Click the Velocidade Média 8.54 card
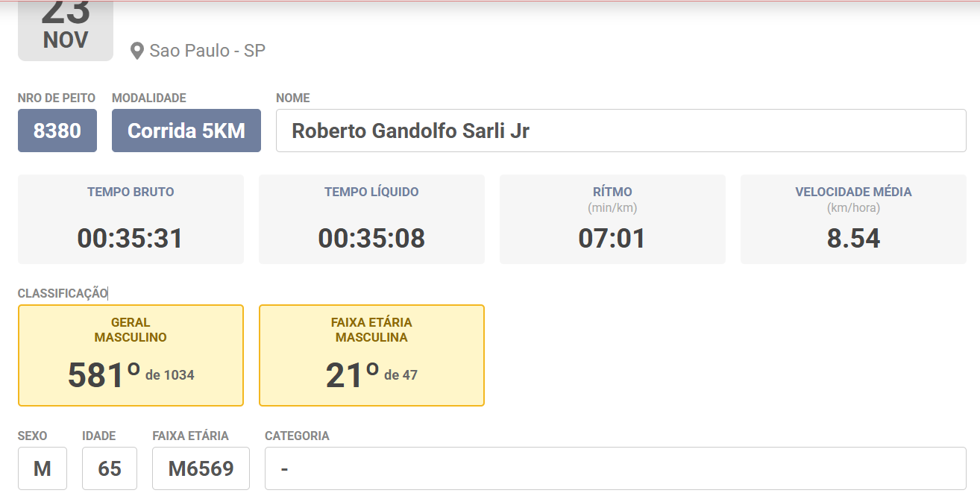This screenshot has height=502, width=980. 853,219
